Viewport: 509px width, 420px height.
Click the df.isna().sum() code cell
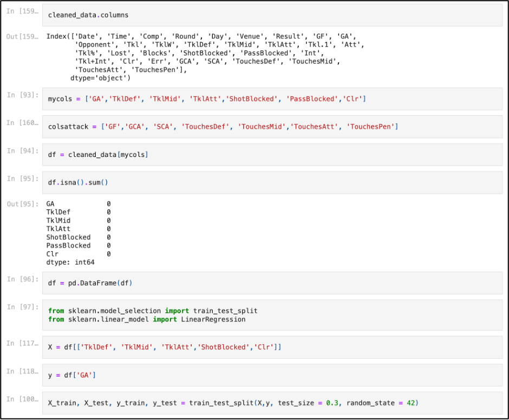coord(271,182)
